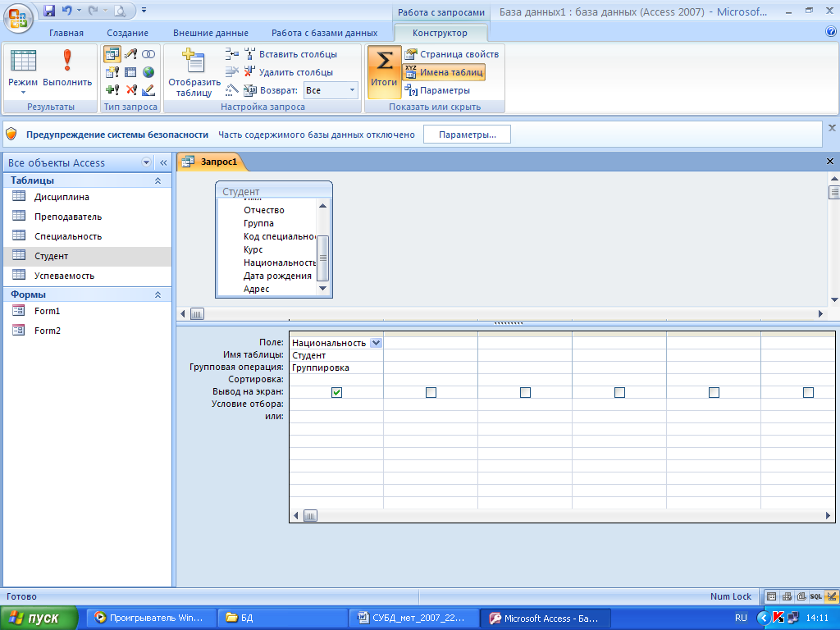Switch to PivotTable view in status bar
Viewport: 840px width, 630px height.
coord(787,596)
